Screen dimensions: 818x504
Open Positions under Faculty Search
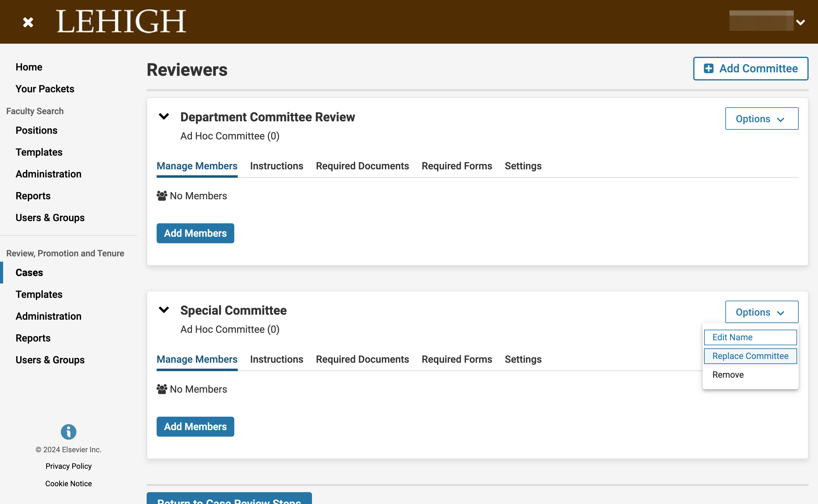click(36, 130)
